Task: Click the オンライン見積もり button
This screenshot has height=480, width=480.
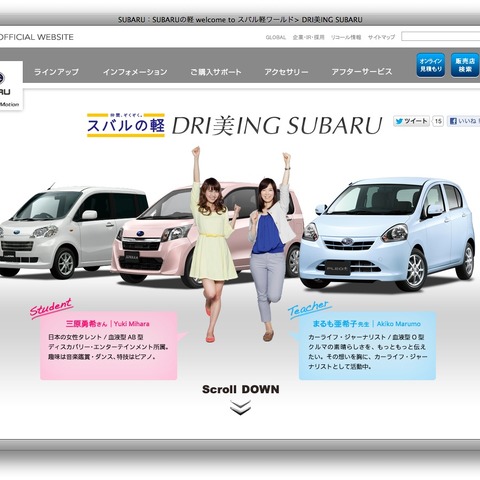Action: point(430,65)
